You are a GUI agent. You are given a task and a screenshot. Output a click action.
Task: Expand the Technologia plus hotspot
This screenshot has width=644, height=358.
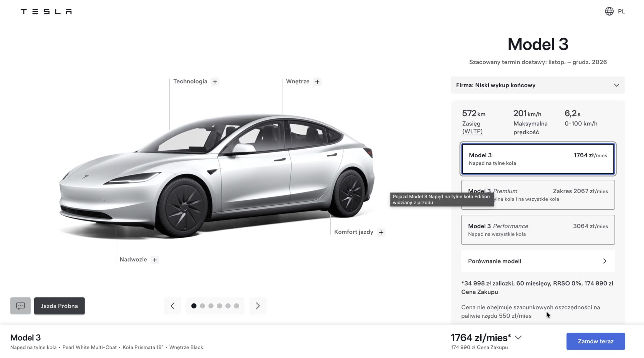click(x=215, y=82)
